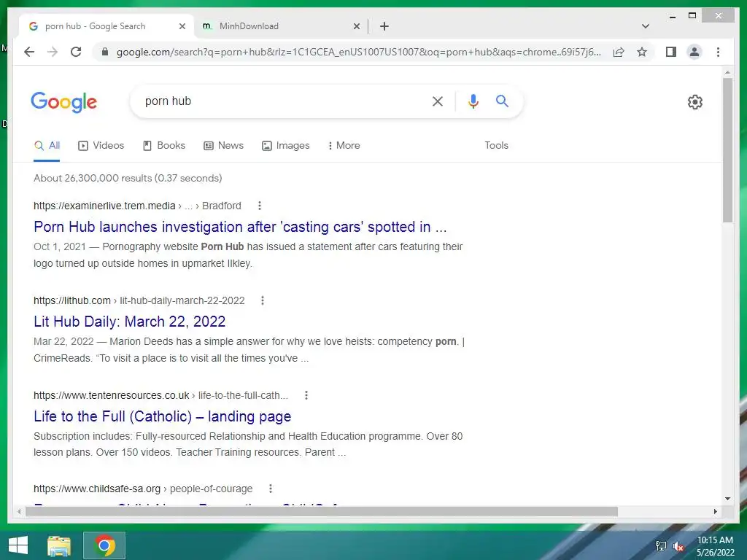Clear the search box with the X

tap(438, 101)
